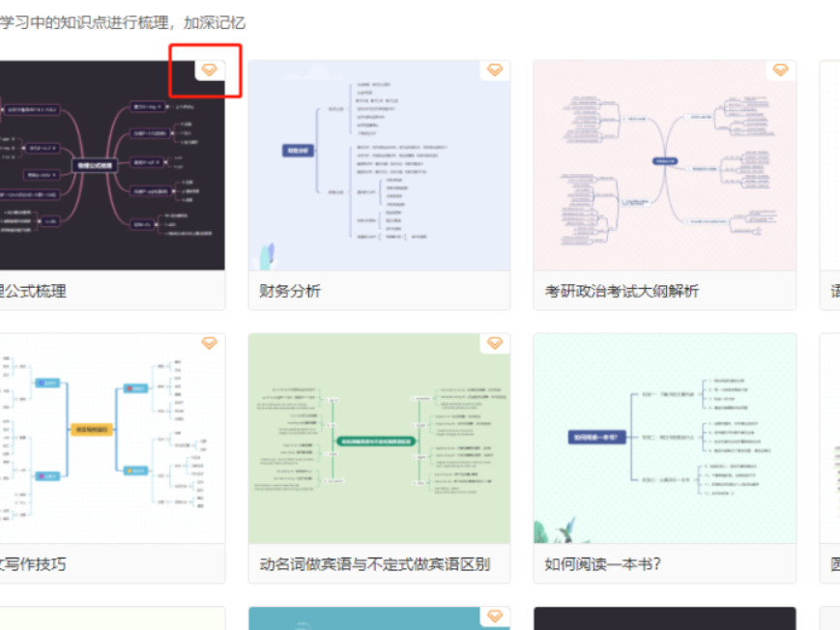The image size is (840, 630).
Task: Select the 公式梳理 card title
Action: tap(33, 291)
